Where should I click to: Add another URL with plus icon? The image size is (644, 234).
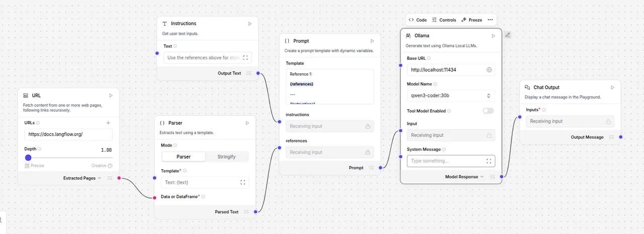(x=108, y=123)
